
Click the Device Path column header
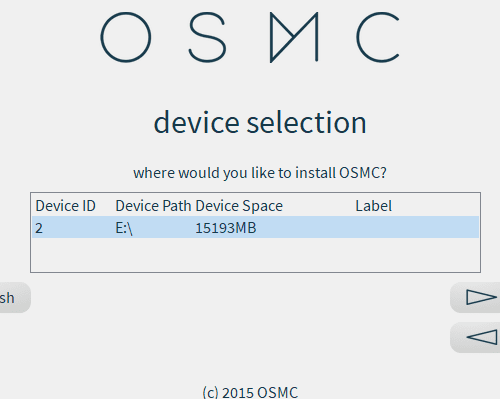coord(153,206)
